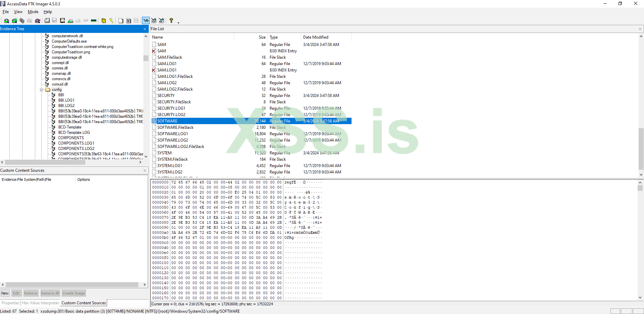This screenshot has width=644, height=314.
Task: Click File List scroll-down arrow
Action: [641, 174]
